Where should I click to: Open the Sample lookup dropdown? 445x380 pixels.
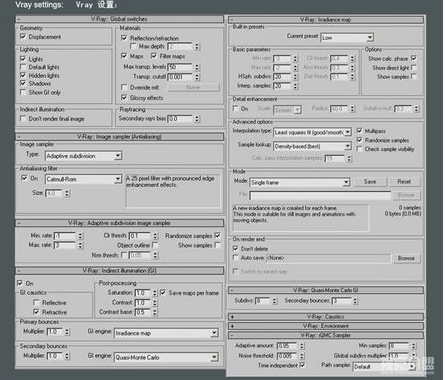pyautogui.click(x=312, y=146)
